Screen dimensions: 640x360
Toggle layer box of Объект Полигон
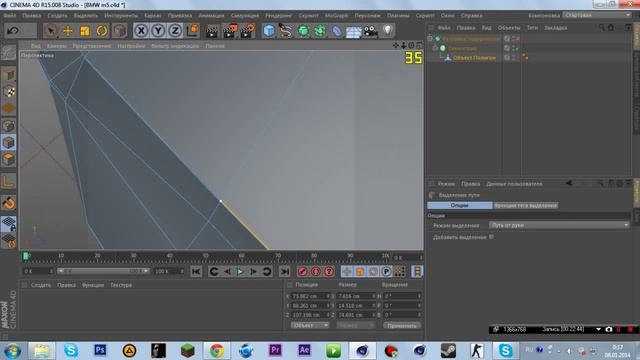[507, 58]
